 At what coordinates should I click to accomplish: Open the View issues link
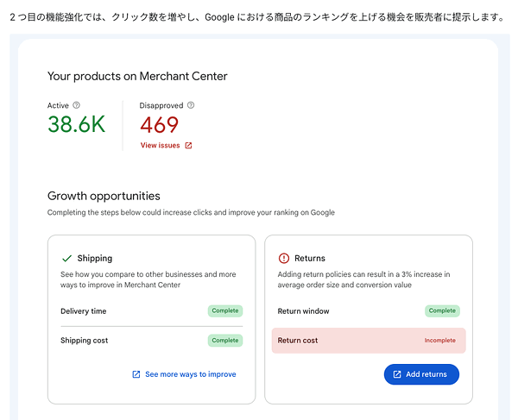tap(161, 146)
